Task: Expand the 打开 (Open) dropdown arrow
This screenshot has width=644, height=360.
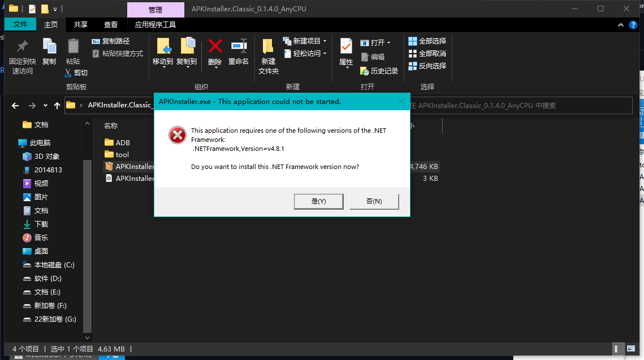Action: click(x=388, y=42)
